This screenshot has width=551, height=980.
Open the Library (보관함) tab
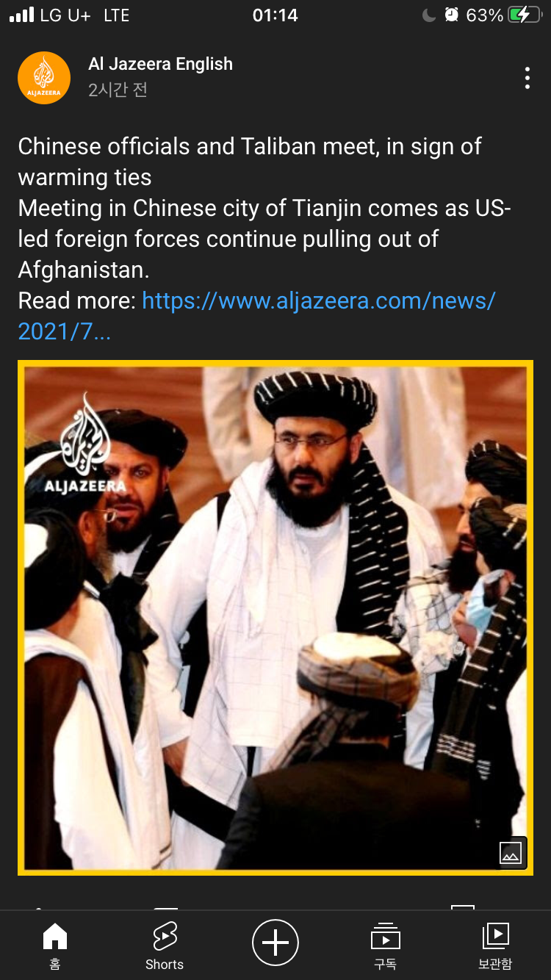coord(495,946)
